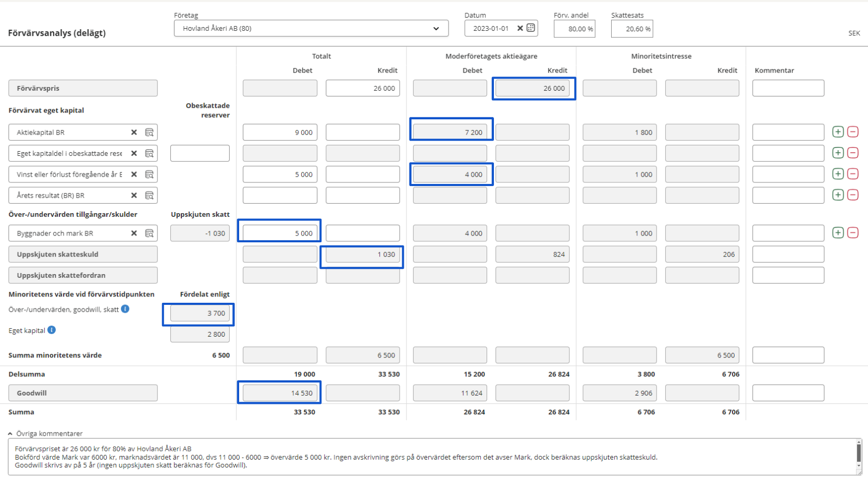
Task: Open account lookup for Aktiekapital BR
Action: 149,132
